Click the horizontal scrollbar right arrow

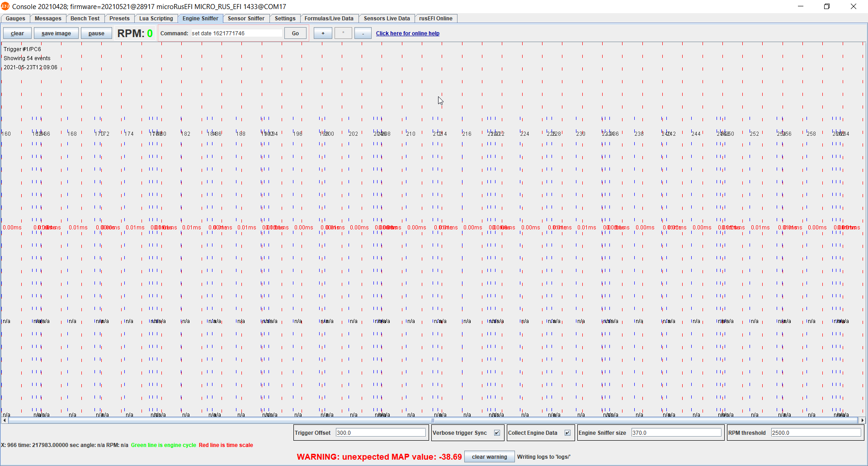[863, 420]
